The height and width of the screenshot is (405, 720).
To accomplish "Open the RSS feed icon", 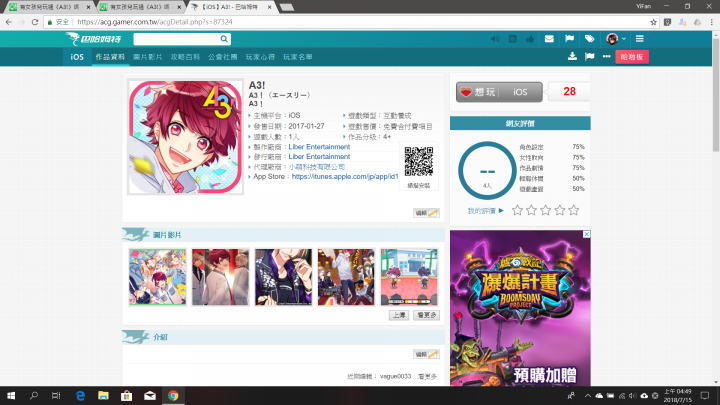I will click(x=512, y=39).
